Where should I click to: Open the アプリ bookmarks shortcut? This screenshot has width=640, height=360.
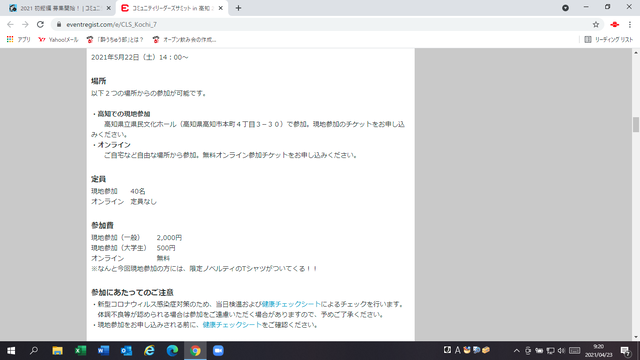click(19, 40)
